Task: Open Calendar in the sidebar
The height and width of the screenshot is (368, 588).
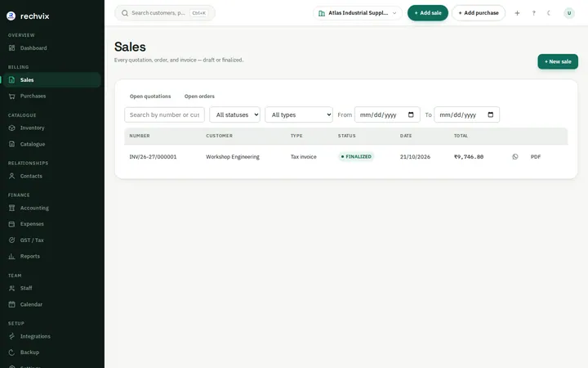Action: 51,304
